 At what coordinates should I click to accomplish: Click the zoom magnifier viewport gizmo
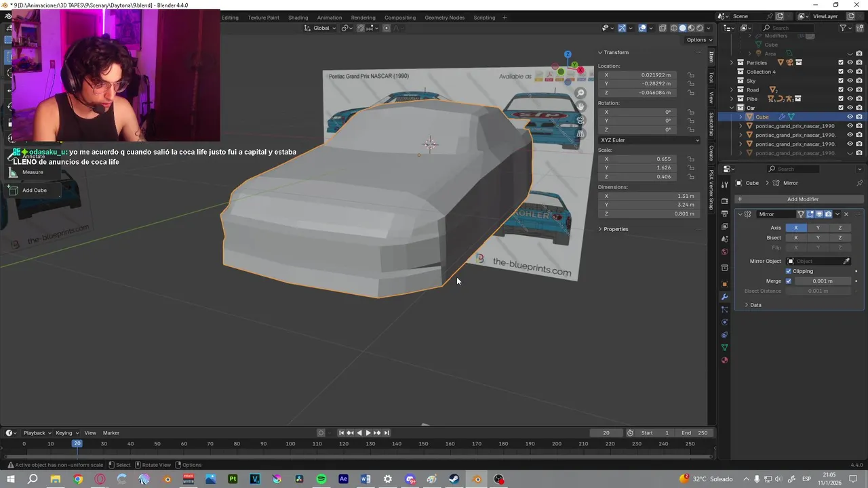click(580, 93)
